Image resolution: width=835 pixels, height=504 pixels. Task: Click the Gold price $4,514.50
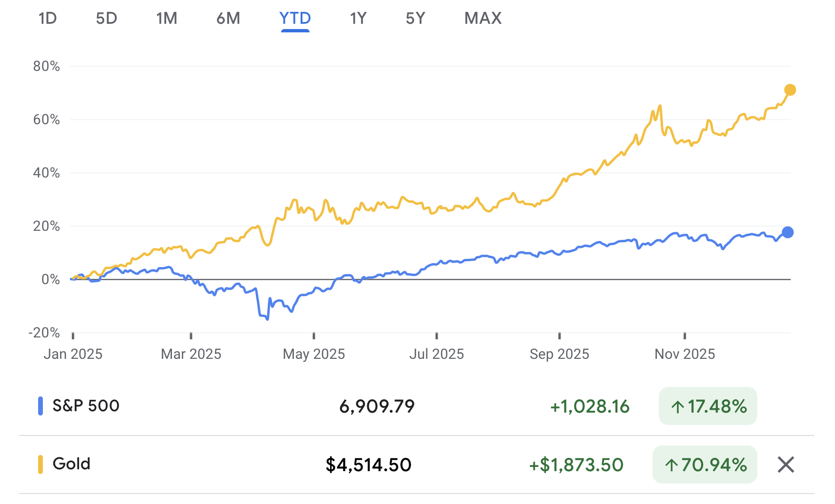pyautogui.click(x=368, y=465)
